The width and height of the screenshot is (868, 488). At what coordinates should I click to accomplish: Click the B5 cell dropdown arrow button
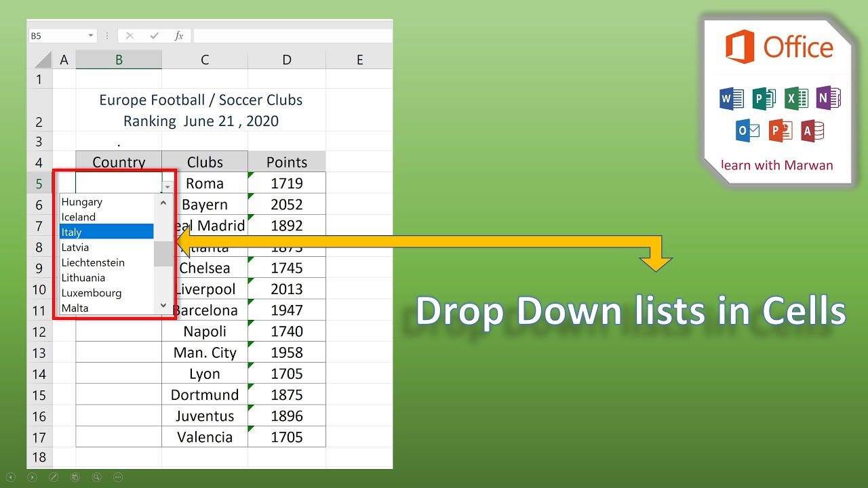pyautogui.click(x=167, y=186)
